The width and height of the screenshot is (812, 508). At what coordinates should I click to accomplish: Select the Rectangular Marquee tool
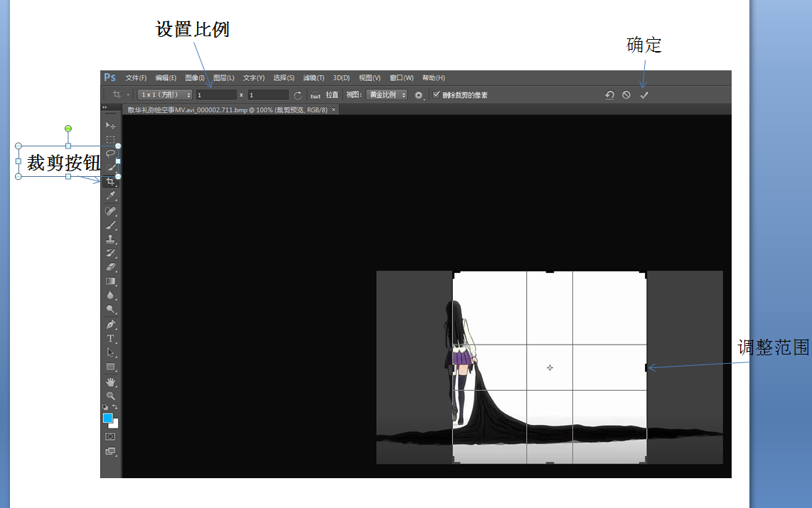click(110, 139)
